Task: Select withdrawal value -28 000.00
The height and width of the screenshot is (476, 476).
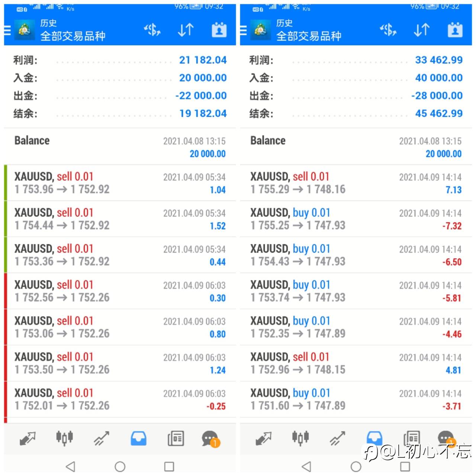Action: [x=437, y=96]
